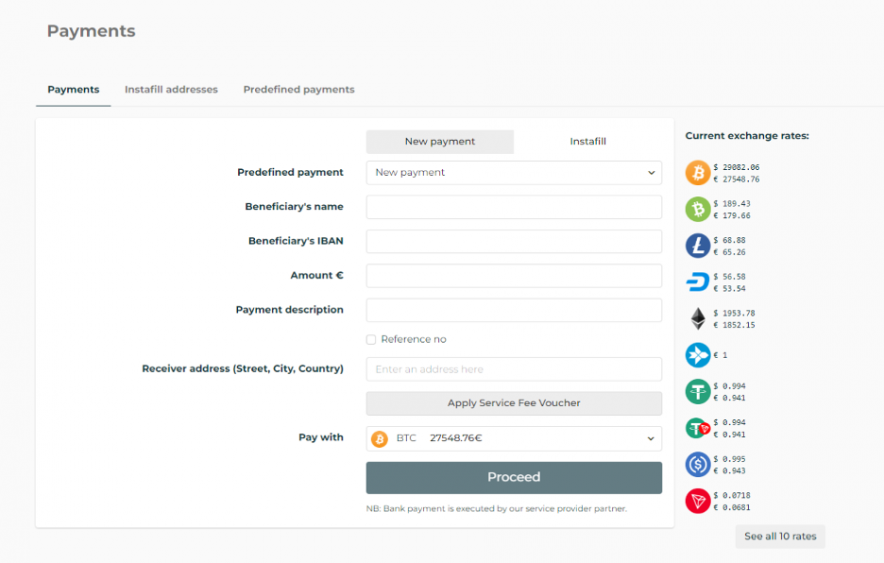The width and height of the screenshot is (884, 563).
Task: Focus the Beneficiary's IBAN input field
Action: [514, 242]
